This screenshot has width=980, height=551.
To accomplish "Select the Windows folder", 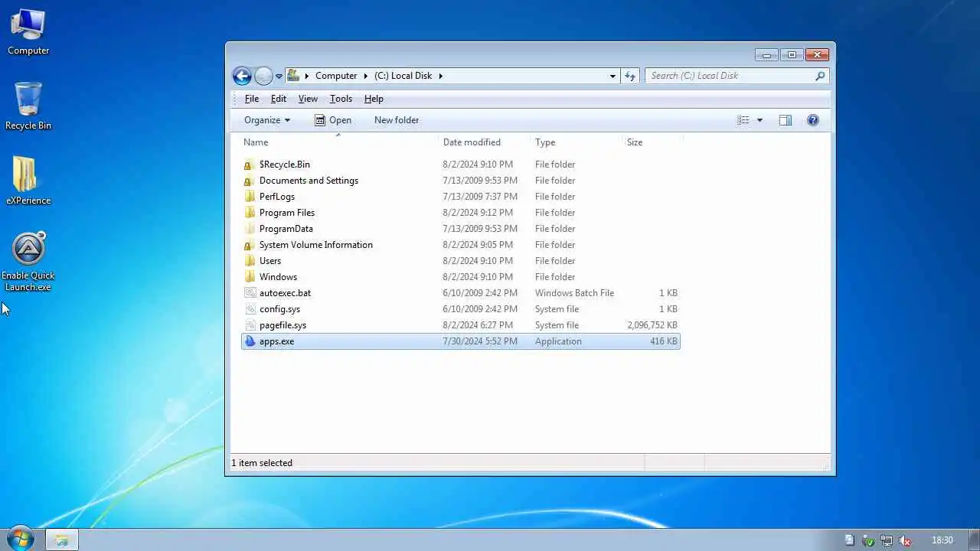I will (x=460, y=277).
